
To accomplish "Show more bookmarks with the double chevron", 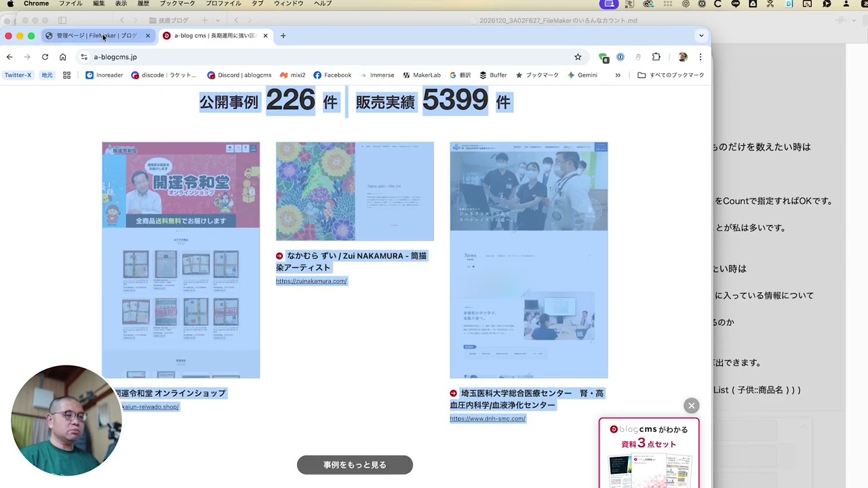I will tap(618, 75).
